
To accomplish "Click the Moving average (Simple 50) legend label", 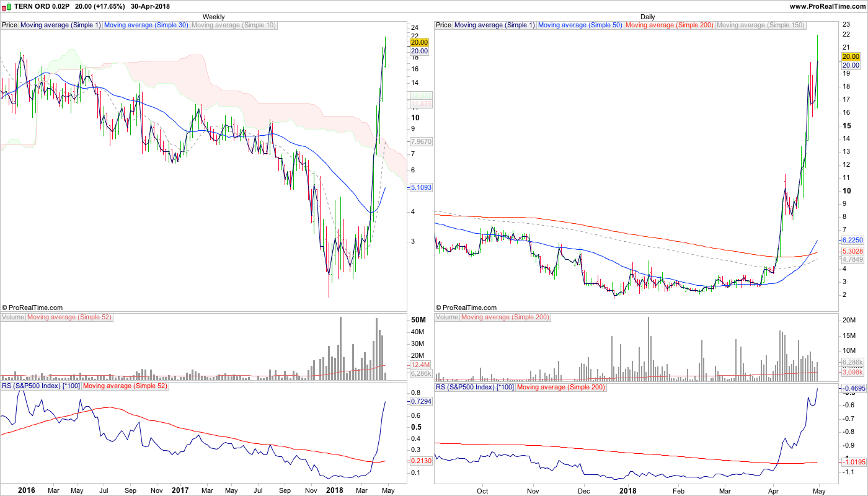I will (580, 25).
